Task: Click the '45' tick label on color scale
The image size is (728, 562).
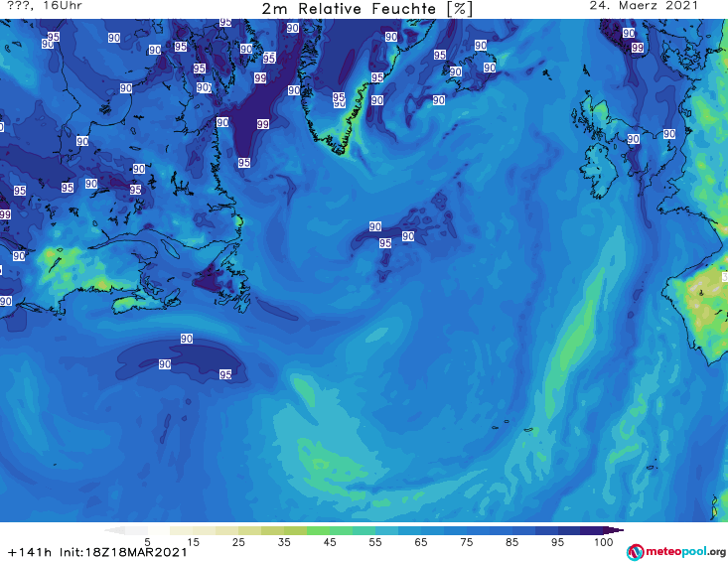Action: (x=330, y=542)
